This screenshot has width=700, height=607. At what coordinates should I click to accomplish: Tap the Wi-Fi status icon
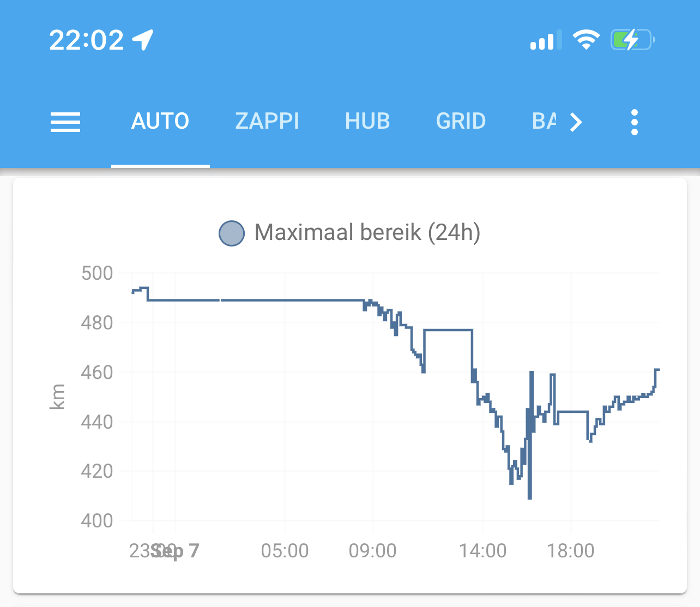tap(586, 40)
